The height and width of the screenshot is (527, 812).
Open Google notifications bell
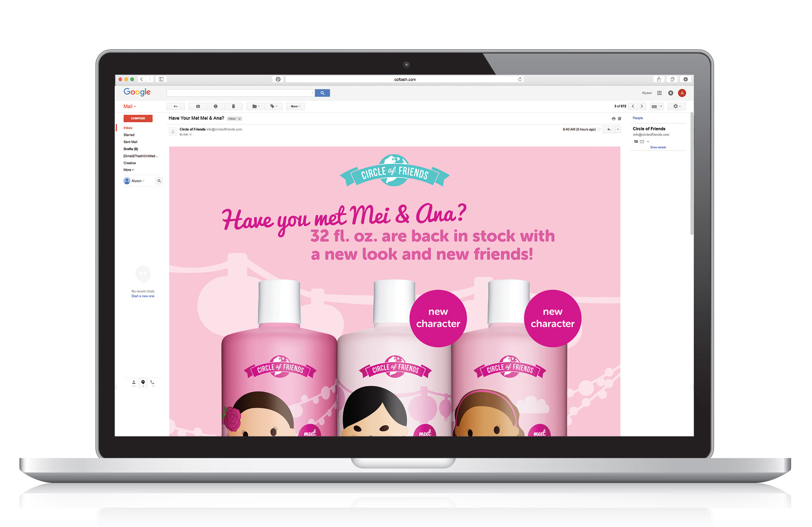[x=671, y=93]
